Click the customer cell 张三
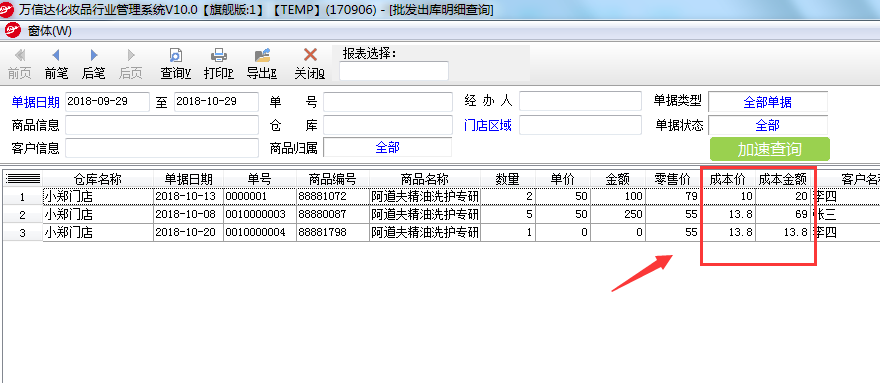880x383 pixels. coord(845,215)
